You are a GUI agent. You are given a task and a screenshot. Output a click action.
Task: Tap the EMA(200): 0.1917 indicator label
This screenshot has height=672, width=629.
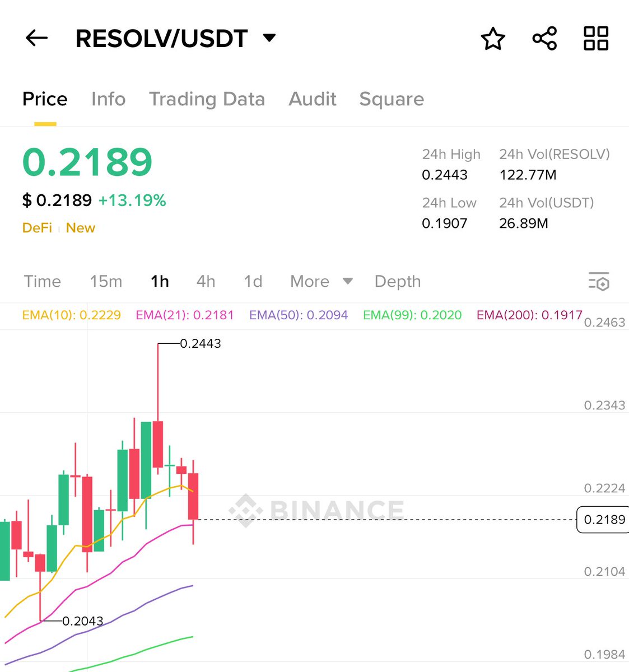point(529,315)
